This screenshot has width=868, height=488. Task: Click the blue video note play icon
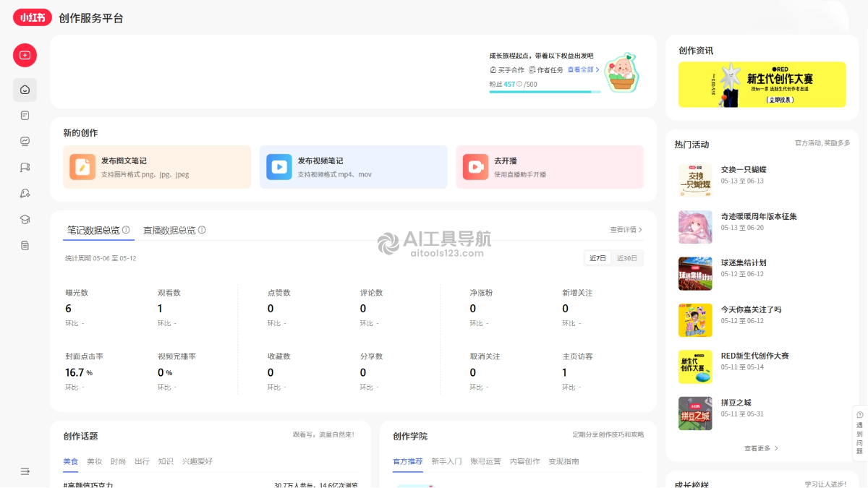pos(279,167)
